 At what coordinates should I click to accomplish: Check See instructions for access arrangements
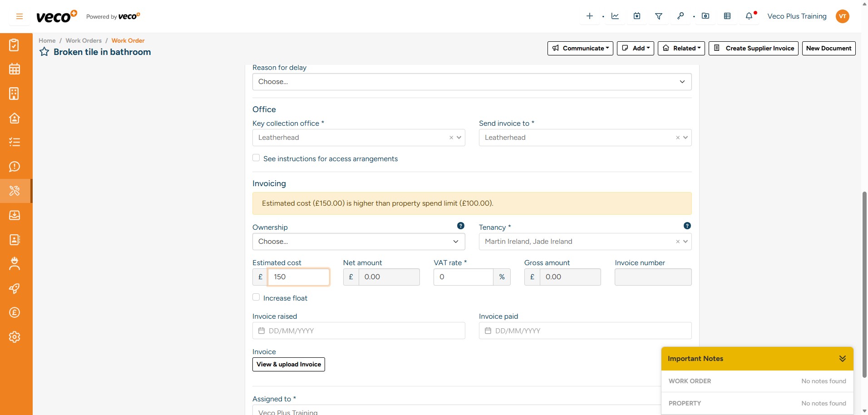[x=256, y=158]
